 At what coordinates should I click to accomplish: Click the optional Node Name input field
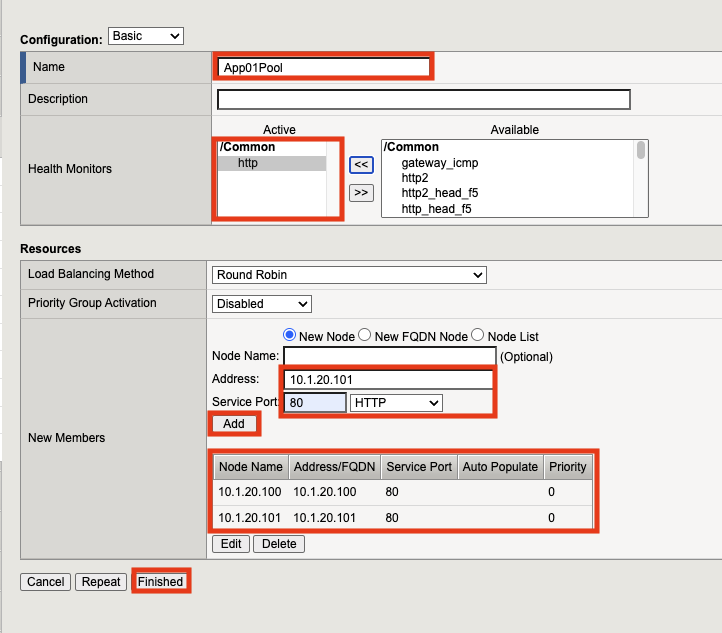pyautogui.click(x=390, y=356)
